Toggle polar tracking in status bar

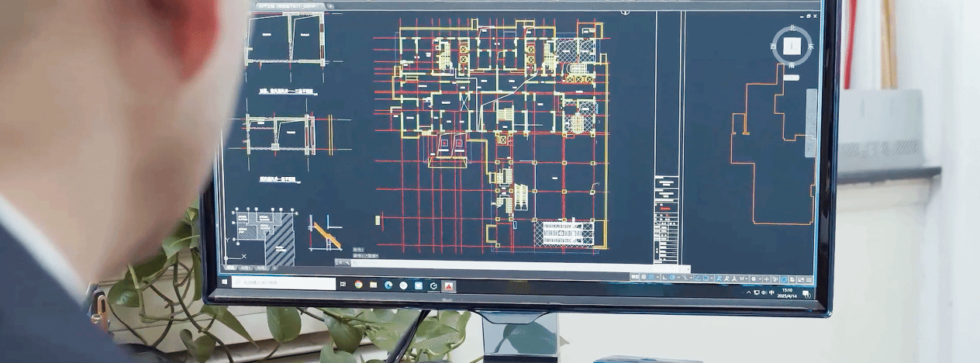(x=673, y=277)
